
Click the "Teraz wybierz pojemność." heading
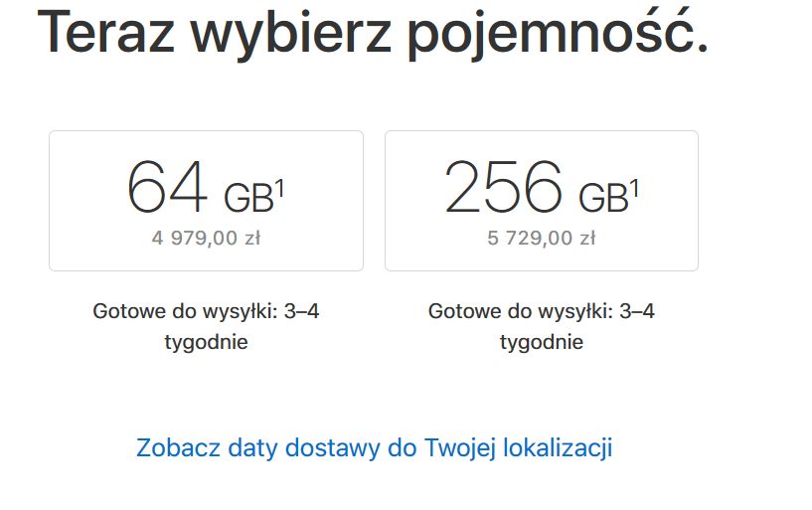(373, 34)
